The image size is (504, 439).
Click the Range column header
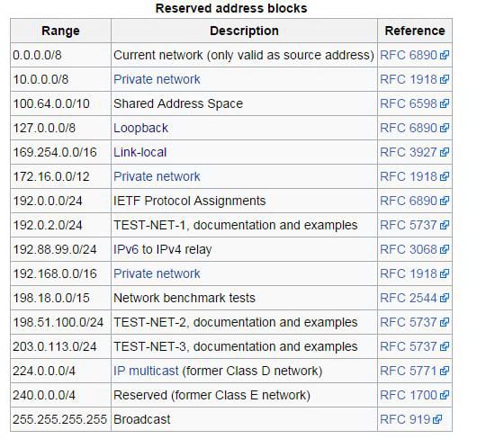tap(60, 31)
